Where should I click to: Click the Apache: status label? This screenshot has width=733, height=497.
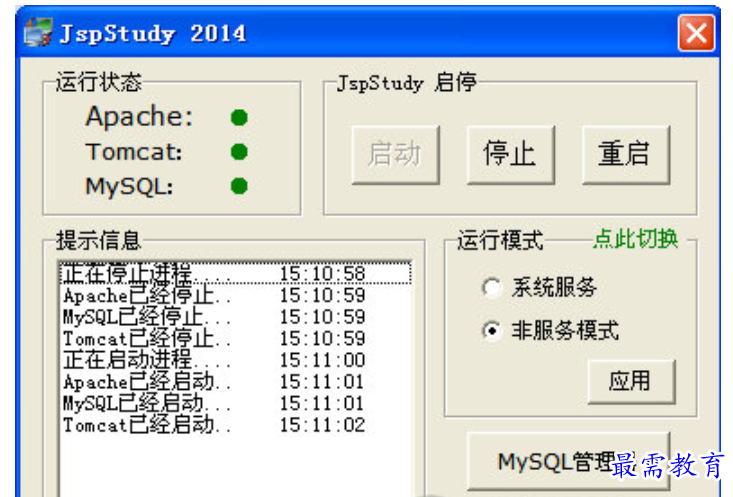[139, 116]
